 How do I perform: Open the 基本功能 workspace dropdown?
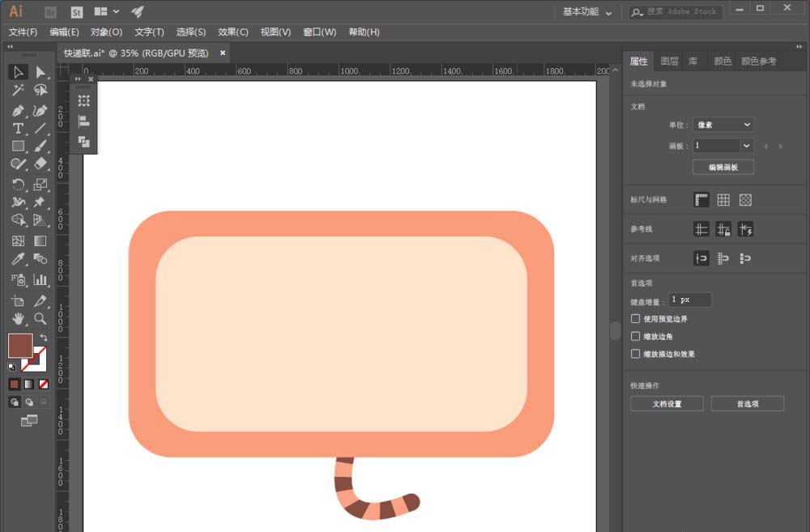click(x=587, y=12)
